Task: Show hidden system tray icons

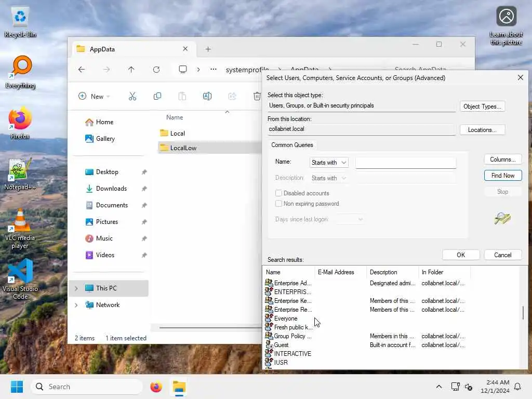Action: point(438,387)
